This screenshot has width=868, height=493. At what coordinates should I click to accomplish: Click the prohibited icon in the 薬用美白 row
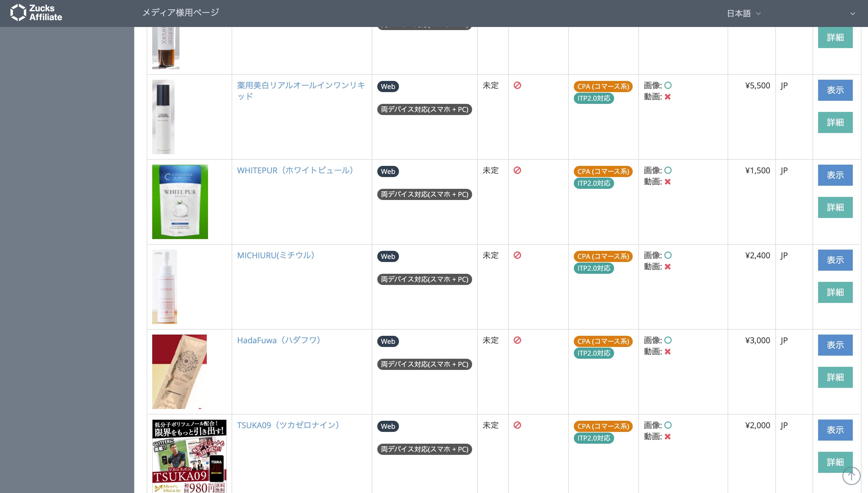[517, 85]
